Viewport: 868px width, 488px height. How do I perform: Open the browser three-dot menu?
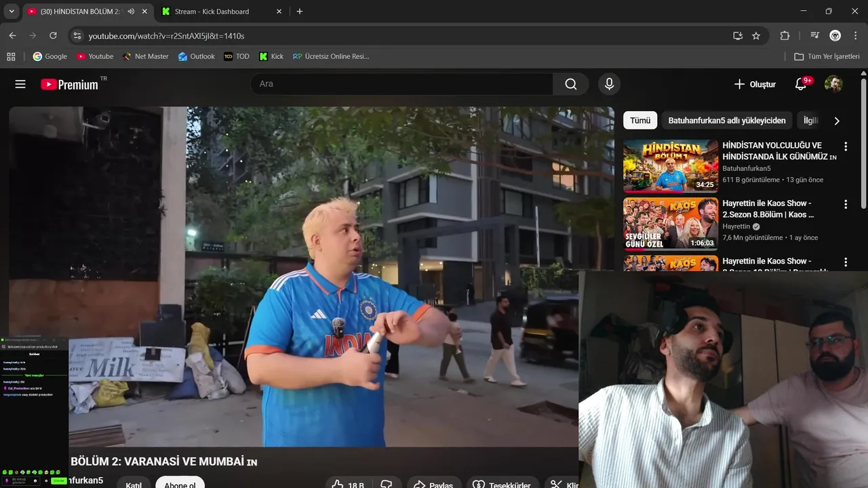coord(855,35)
